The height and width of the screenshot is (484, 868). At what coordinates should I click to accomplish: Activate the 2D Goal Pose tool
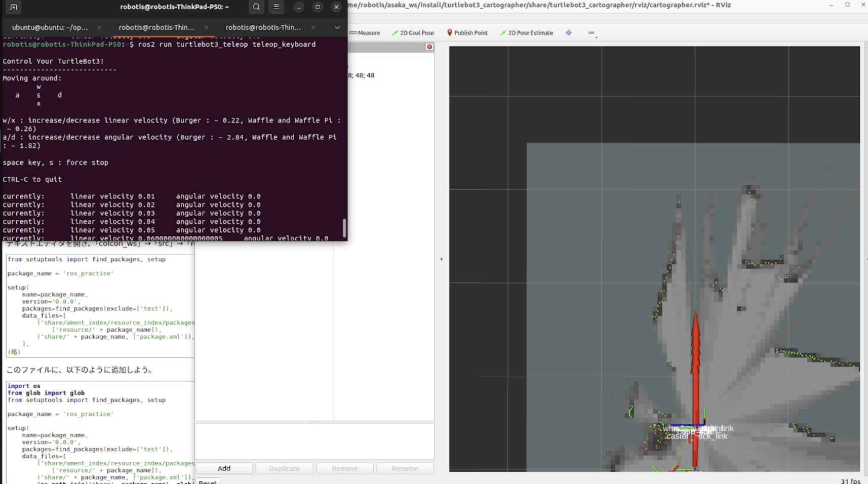click(x=413, y=33)
